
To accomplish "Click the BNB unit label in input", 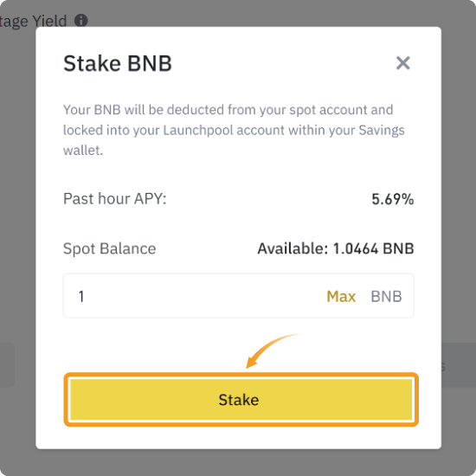I will (x=386, y=296).
